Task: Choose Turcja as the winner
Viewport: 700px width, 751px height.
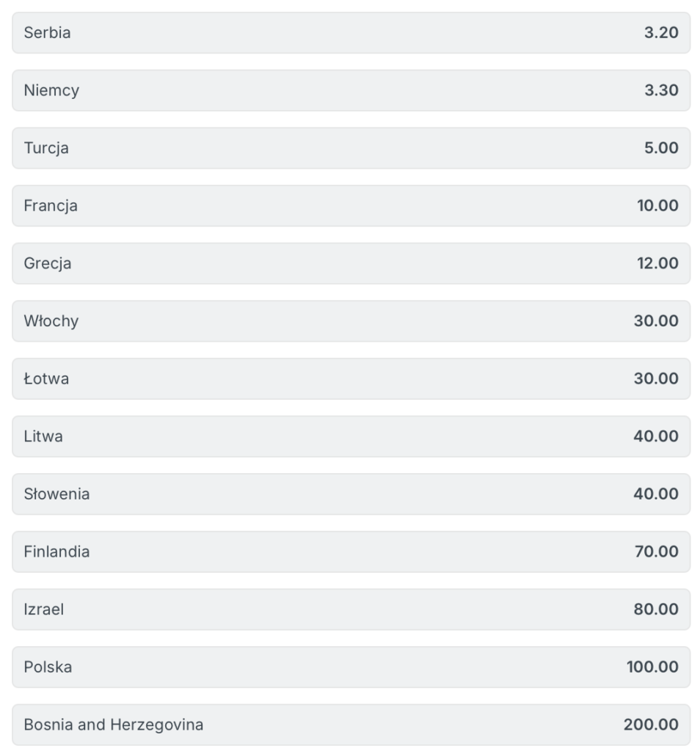Action: [x=351, y=148]
